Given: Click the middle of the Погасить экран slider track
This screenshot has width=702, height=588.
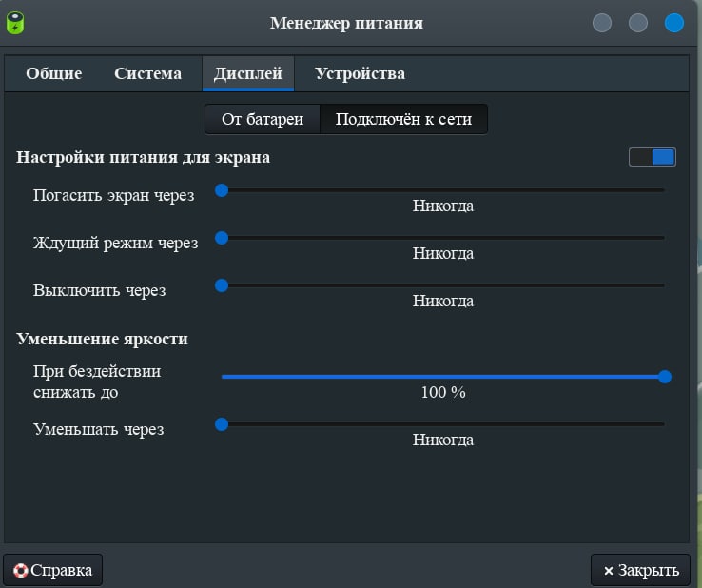Looking at the screenshot, I should coord(443,190).
